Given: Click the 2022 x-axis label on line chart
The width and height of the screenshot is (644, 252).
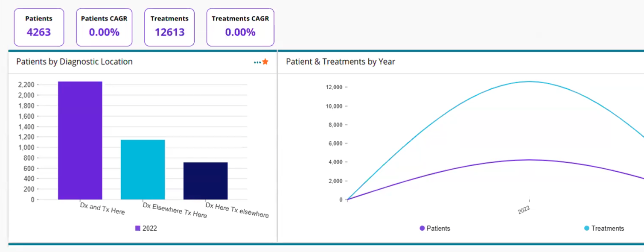Looking at the screenshot, I should tap(524, 208).
